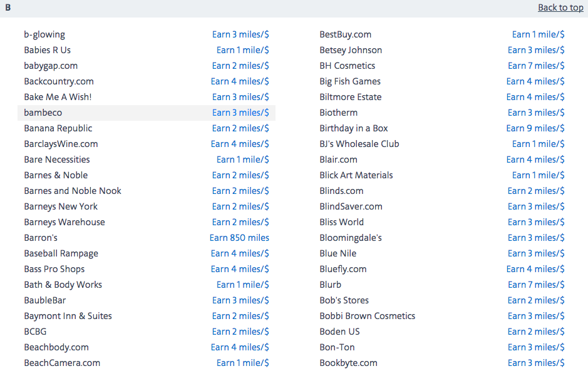
Task: Click Backcountry.com Earn 4 miles/$ offer
Action: (x=240, y=82)
